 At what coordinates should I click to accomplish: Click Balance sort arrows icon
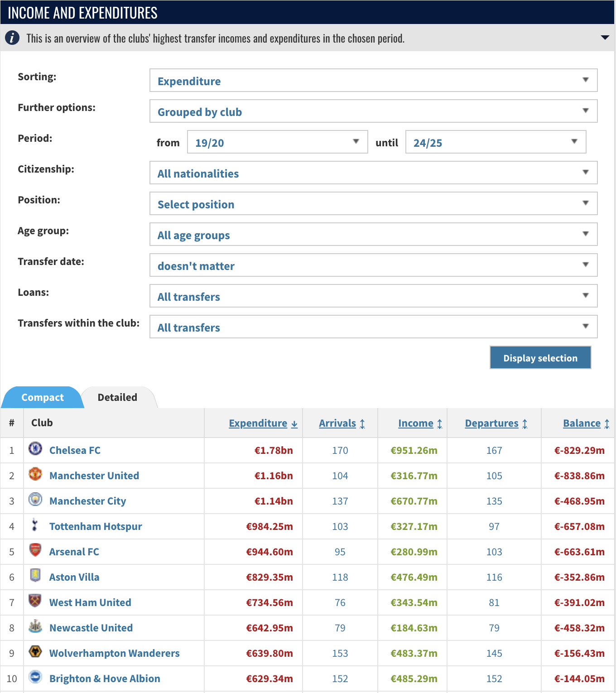(607, 424)
